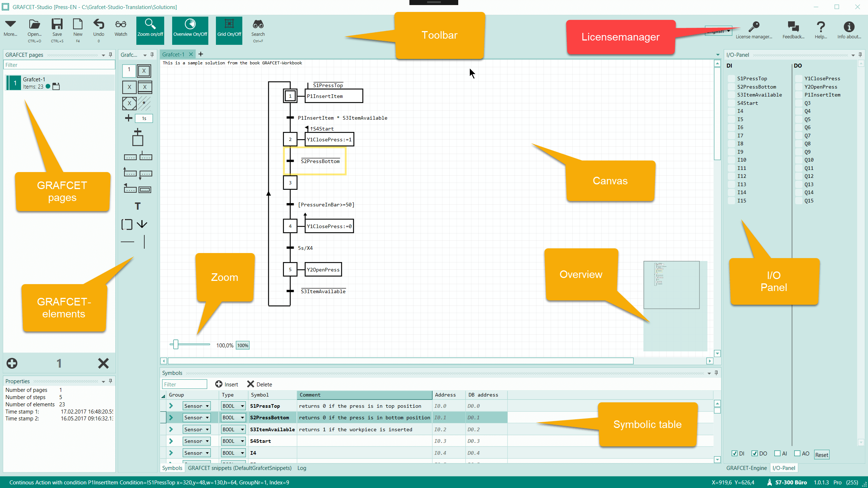Select the action on deactivation (down arrow) element

pos(145,174)
